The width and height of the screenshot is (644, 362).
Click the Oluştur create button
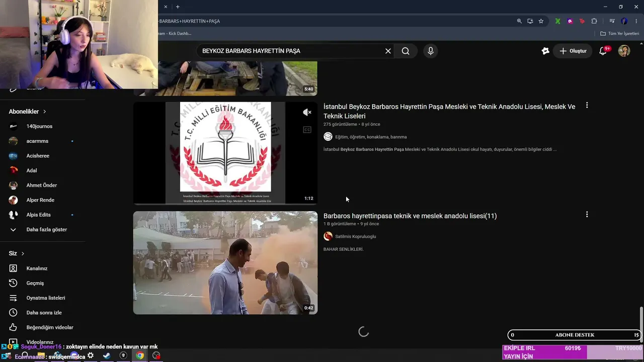click(573, 51)
